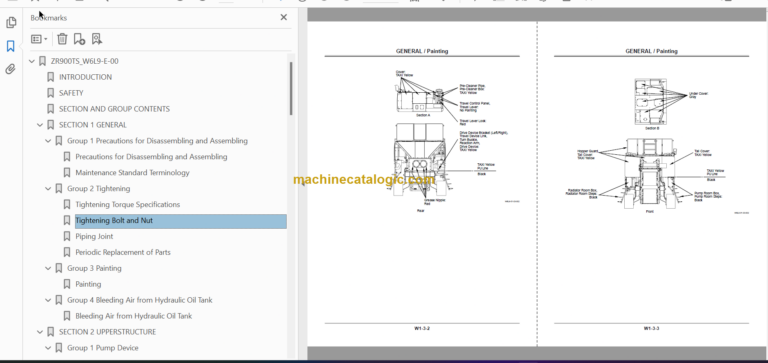Open the Attachments paperclip icon

11,69
